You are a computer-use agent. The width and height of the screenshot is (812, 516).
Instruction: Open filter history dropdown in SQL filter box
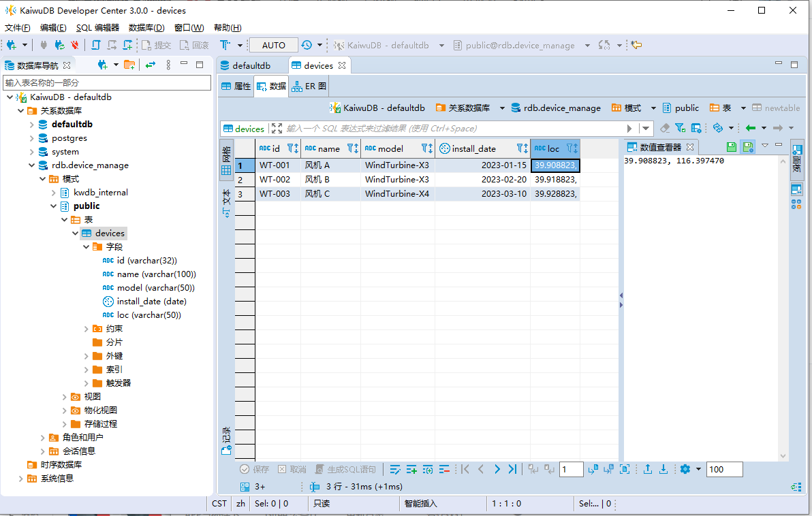[x=645, y=129]
